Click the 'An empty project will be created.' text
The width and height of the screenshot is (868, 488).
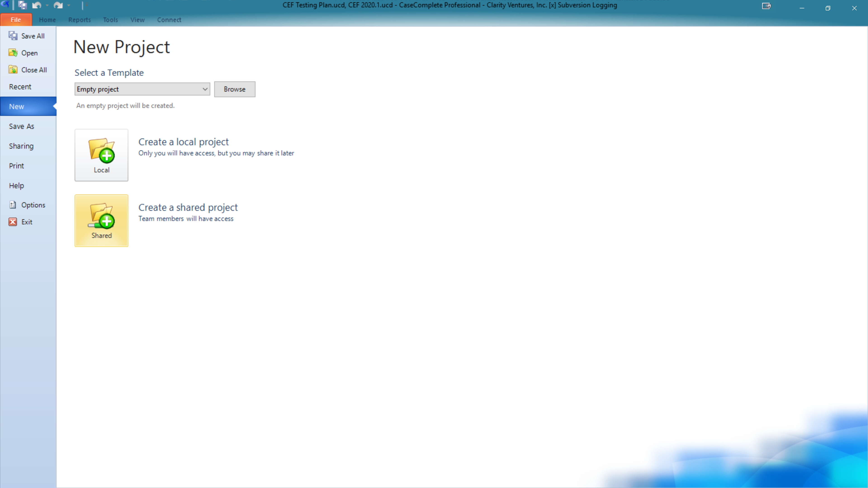pyautogui.click(x=125, y=106)
